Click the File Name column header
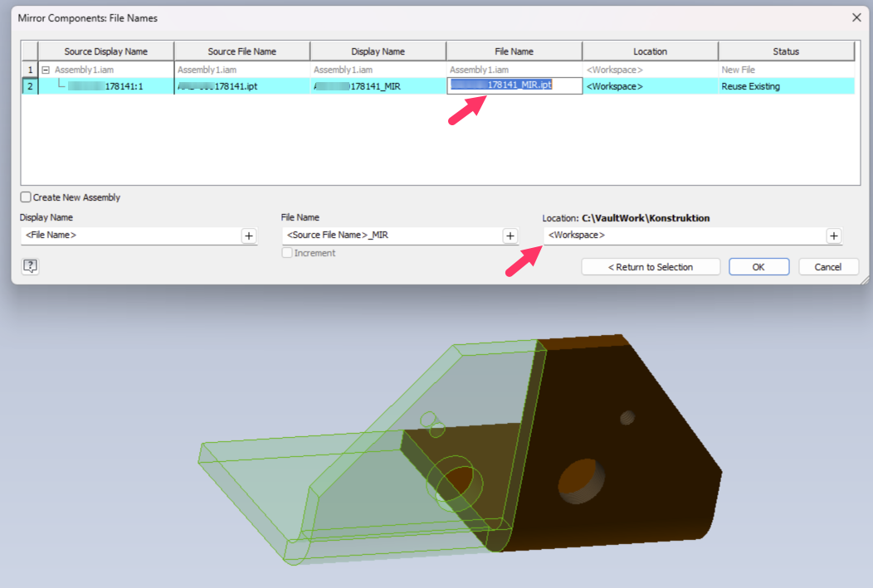This screenshot has height=588, width=873. point(514,51)
